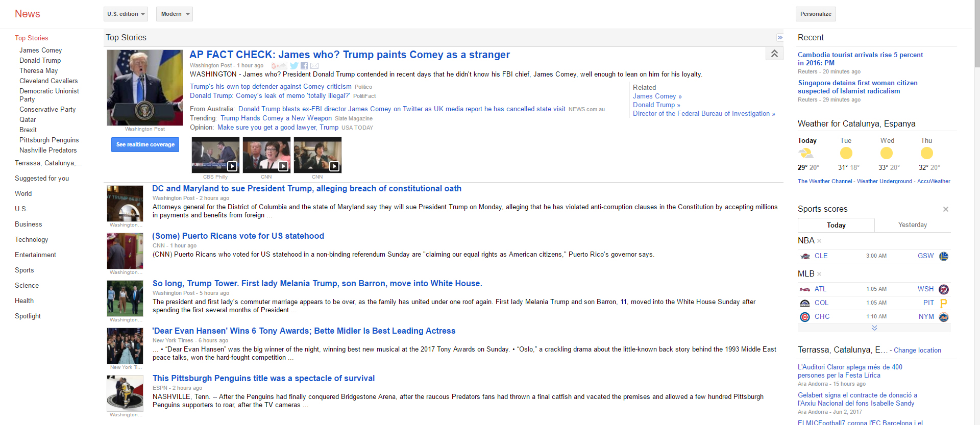Collapse right column with double-arrow icon

pyautogui.click(x=780, y=38)
